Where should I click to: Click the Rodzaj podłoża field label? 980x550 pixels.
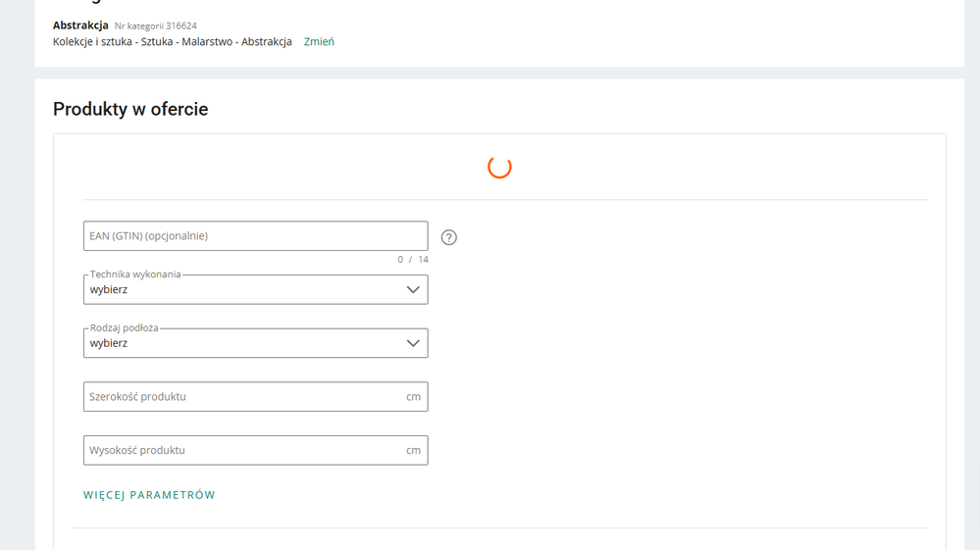point(124,328)
